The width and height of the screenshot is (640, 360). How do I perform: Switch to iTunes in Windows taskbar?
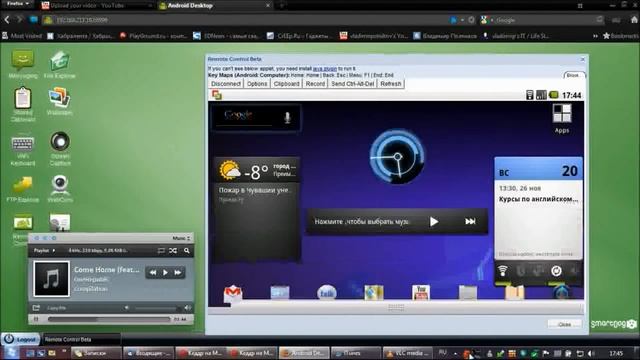[356, 353]
